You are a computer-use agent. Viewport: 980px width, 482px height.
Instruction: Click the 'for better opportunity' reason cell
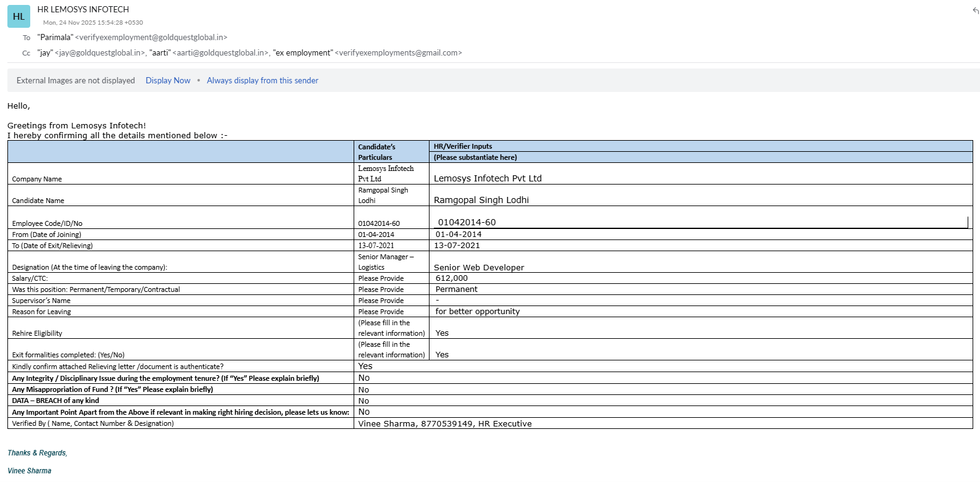pos(478,312)
